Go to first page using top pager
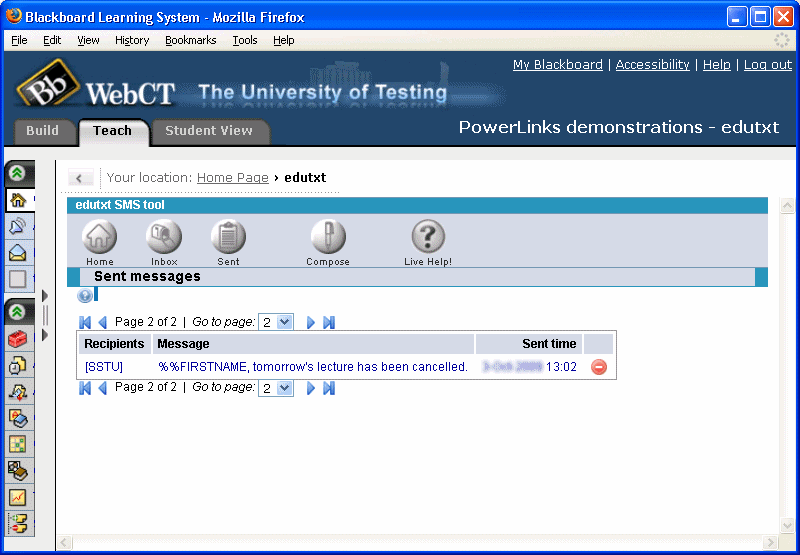This screenshot has height=555, width=800. [85, 322]
